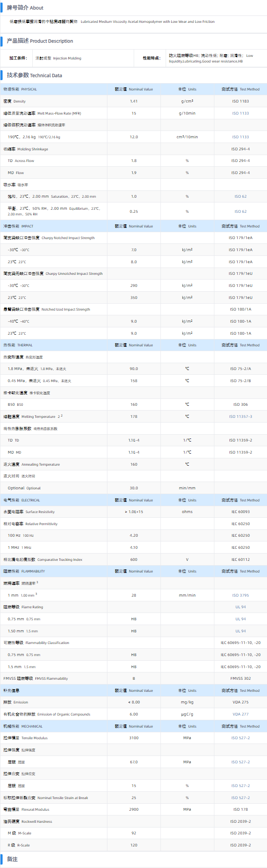
Task: Open the ISO 3795 test method link
Action: [240, 595]
